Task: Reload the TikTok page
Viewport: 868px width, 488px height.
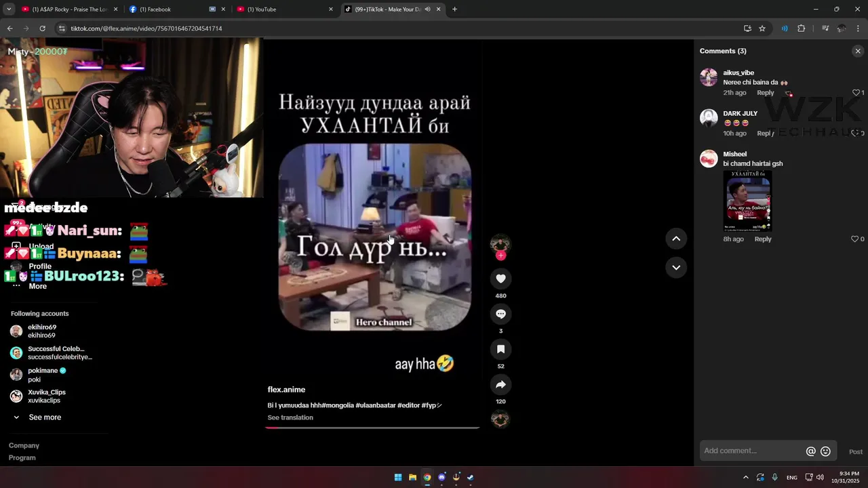Action: click(42, 28)
